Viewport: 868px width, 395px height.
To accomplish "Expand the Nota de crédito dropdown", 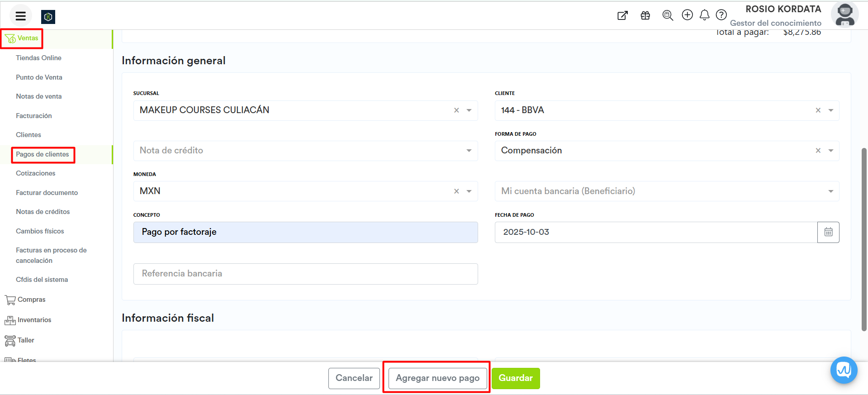I will (469, 151).
